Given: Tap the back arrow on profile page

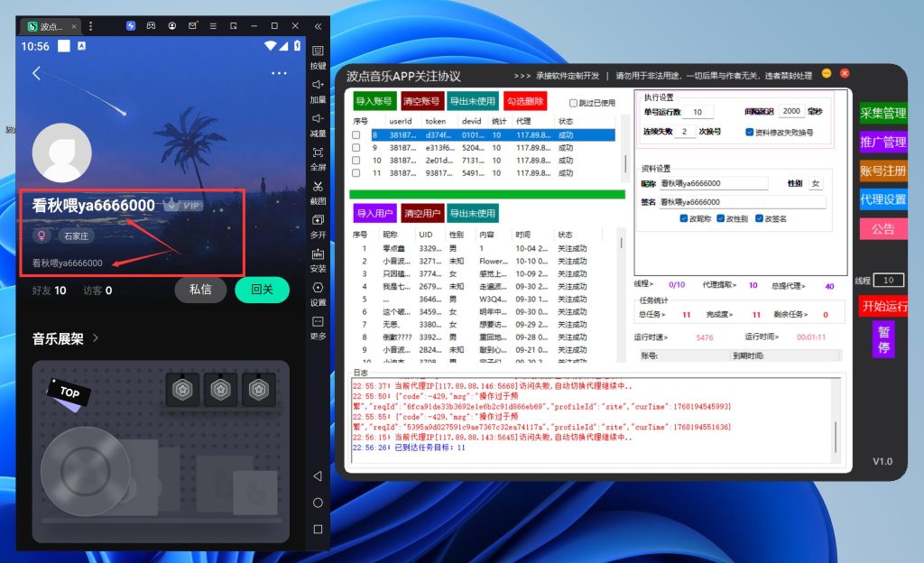Looking at the screenshot, I should (x=36, y=74).
